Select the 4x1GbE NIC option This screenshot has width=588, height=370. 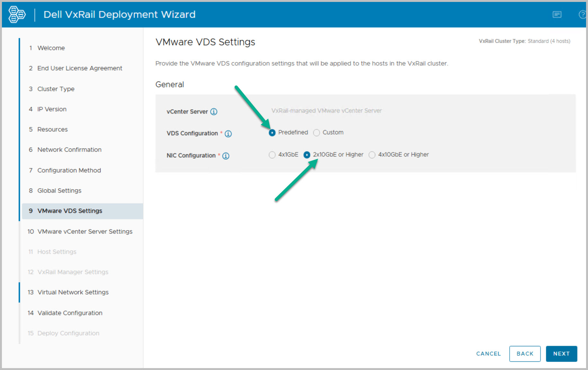click(x=272, y=155)
